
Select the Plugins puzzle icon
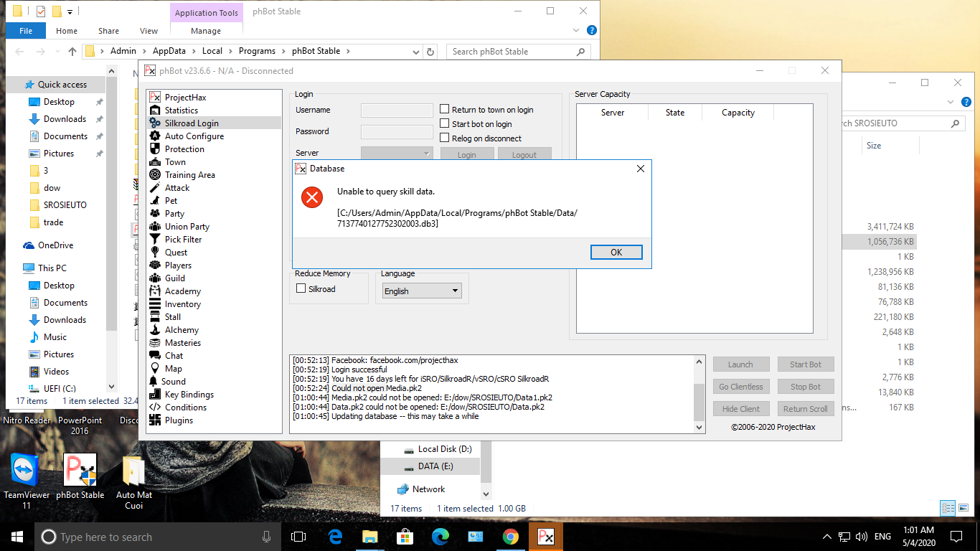pyautogui.click(x=154, y=420)
